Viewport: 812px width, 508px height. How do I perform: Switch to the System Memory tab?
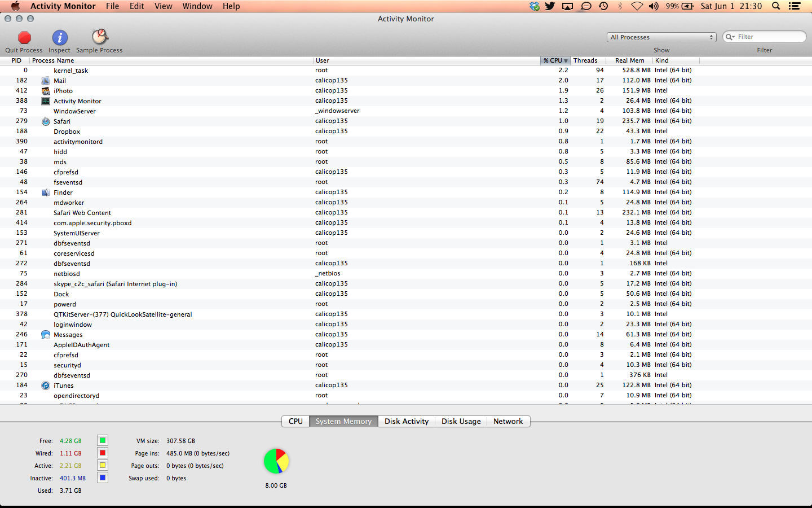[x=343, y=421]
